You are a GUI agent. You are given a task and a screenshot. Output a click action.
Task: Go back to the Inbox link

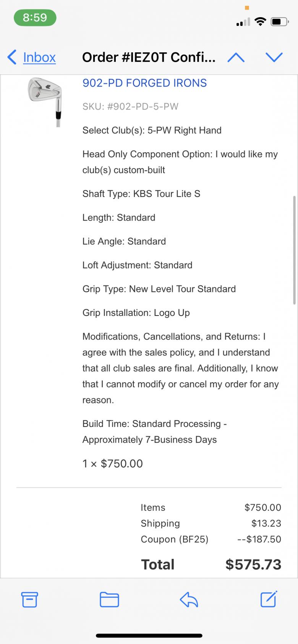pyautogui.click(x=39, y=57)
